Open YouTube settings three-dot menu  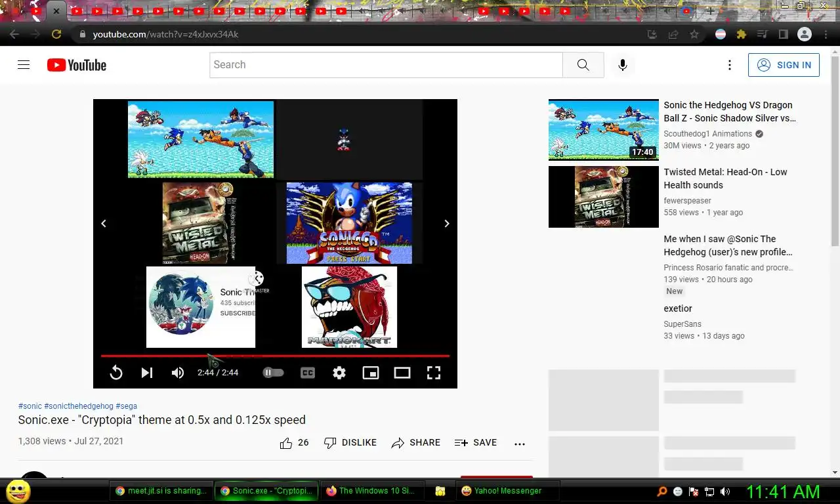pos(729,65)
